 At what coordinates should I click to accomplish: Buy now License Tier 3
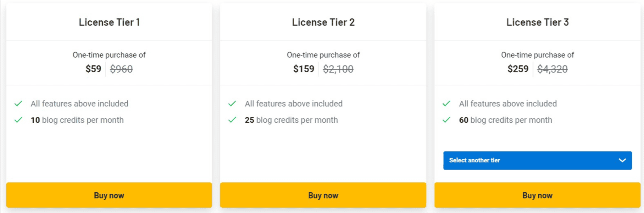537,195
